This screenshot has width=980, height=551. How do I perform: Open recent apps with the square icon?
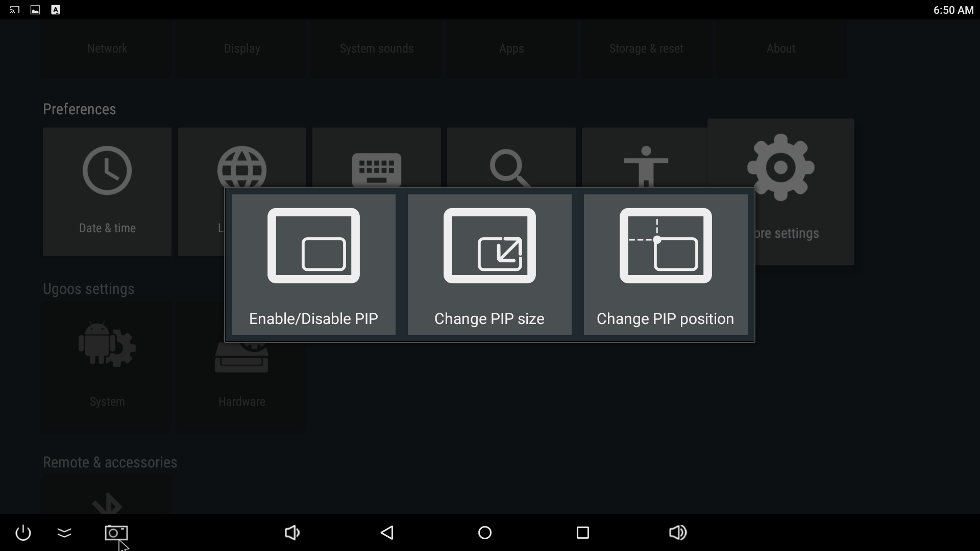tap(583, 533)
